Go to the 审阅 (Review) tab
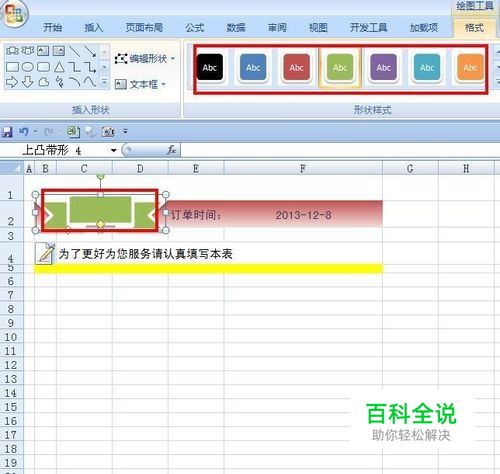This screenshot has width=500, height=474. 277,27
